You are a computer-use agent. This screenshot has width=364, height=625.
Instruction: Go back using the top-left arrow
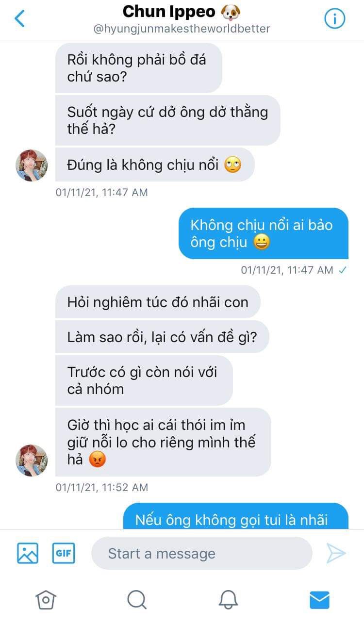(x=19, y=18)
